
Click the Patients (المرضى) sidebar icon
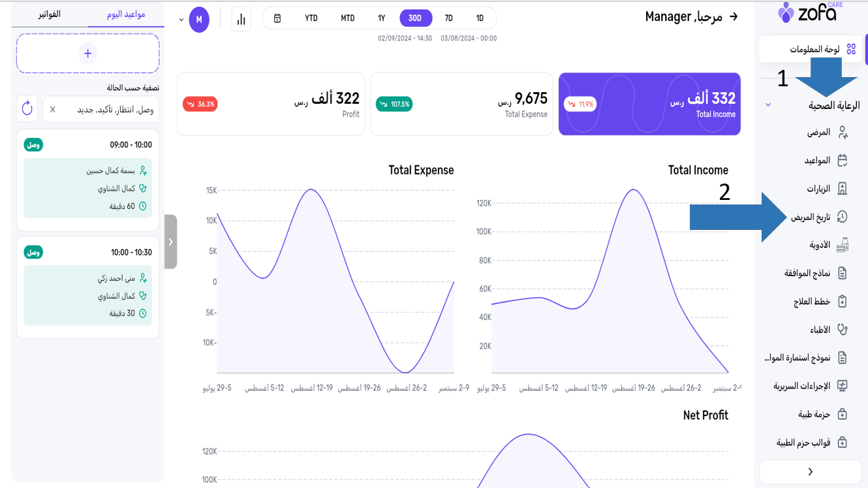click(843, 133)
